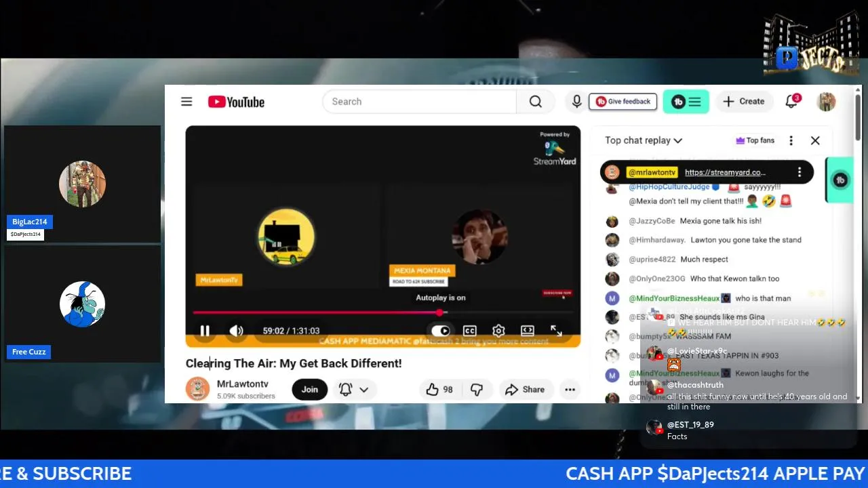Click the PJects logo in the corner
The image size is (868, 488).
(x=811, y=44)
